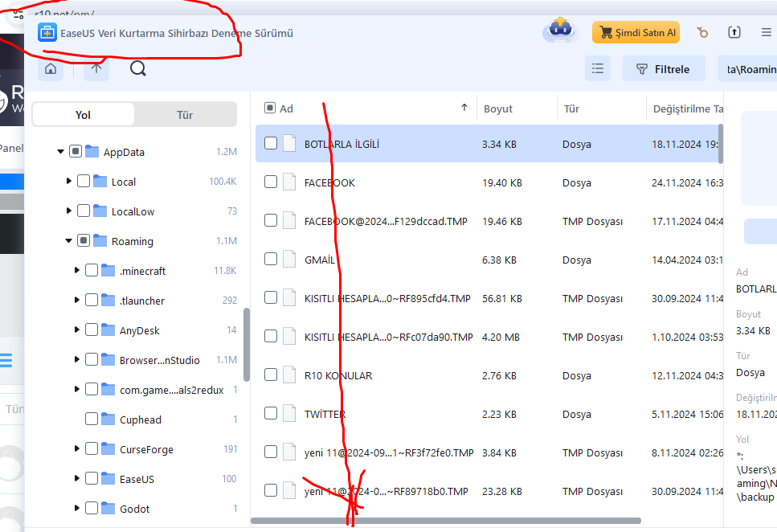Image resolution: width=777 pixels, height=532 pixels.
Task: Toggle select-all checkbox in Ad header
Action: point(270,108)
